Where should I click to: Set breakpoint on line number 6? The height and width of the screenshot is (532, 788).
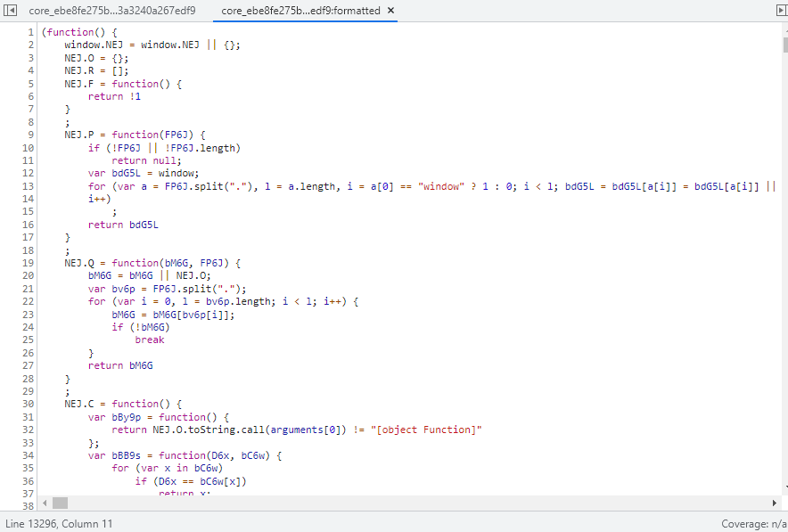click(x=30, y=96)
